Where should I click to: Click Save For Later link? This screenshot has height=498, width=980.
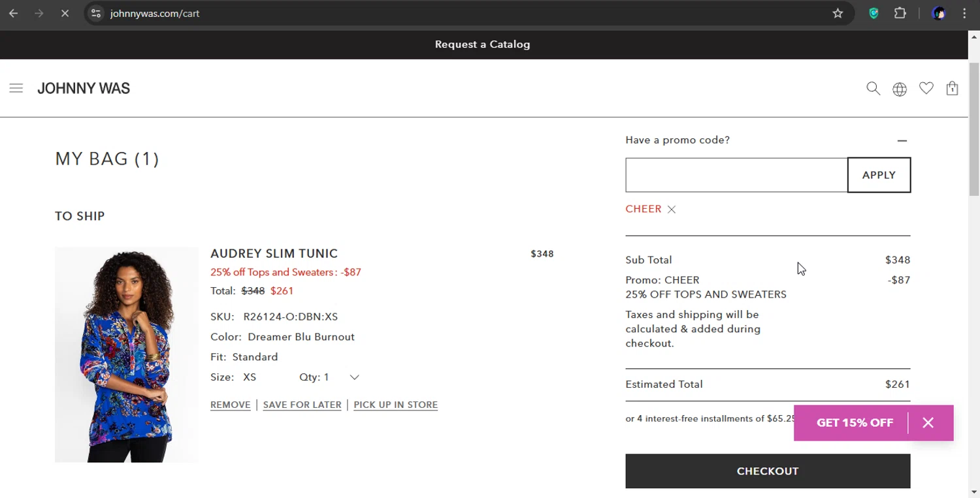click(302, 405)
